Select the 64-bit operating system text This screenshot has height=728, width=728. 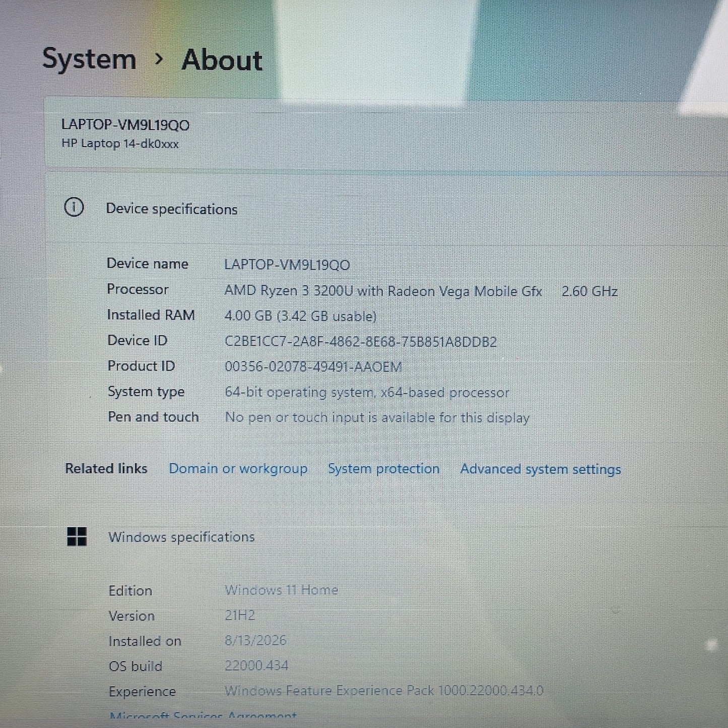tap(367, 392)
